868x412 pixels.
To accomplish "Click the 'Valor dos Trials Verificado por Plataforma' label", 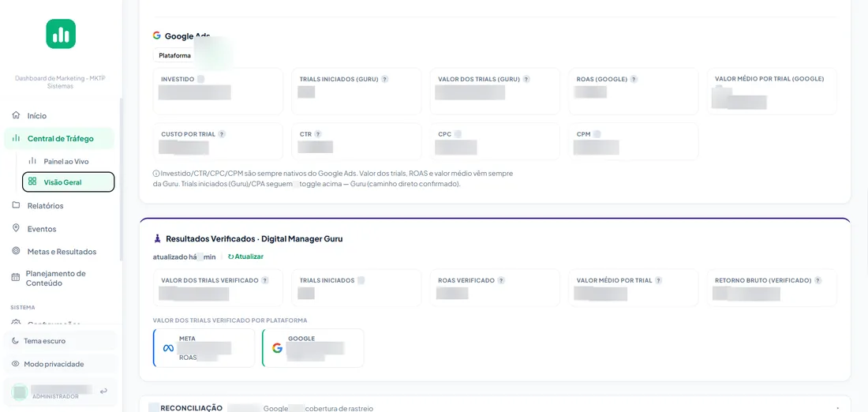I will click(230, 320).
